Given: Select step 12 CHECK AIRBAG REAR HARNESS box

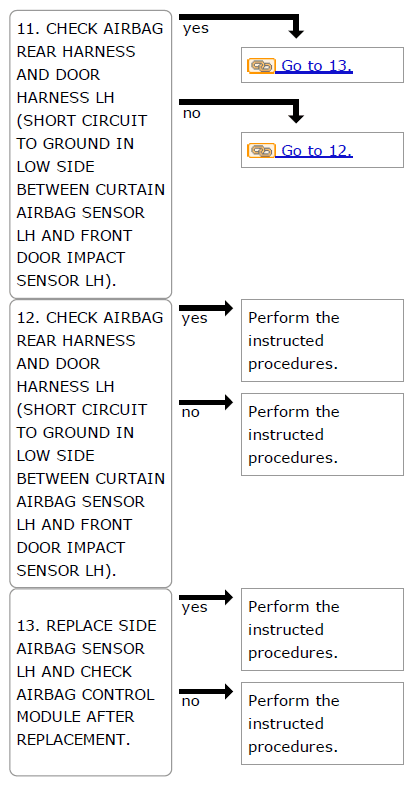Looking at the screenshot, I should [x=91, y=444].
